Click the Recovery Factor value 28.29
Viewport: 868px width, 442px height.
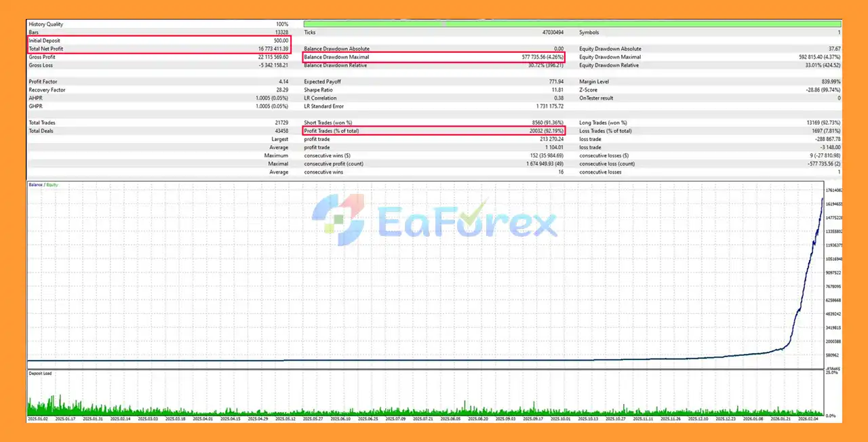point(283,89)
